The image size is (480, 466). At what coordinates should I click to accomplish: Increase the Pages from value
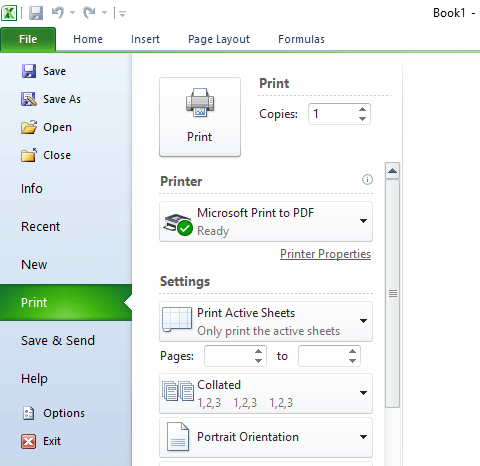258,351
